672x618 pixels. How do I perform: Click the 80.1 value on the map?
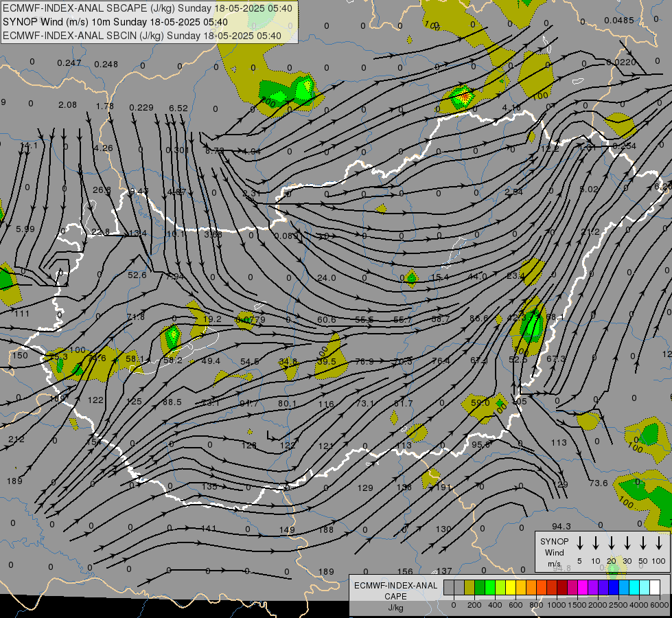click(287, 403)
